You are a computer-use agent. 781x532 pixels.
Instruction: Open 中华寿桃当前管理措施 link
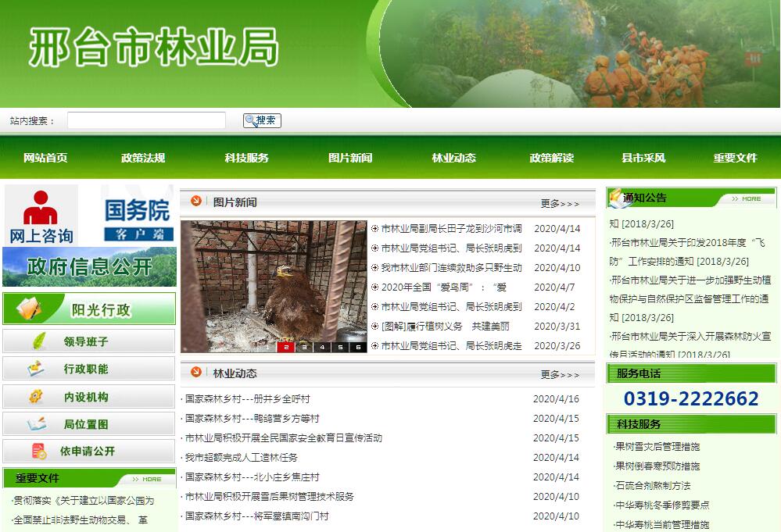tap(662, 524)
